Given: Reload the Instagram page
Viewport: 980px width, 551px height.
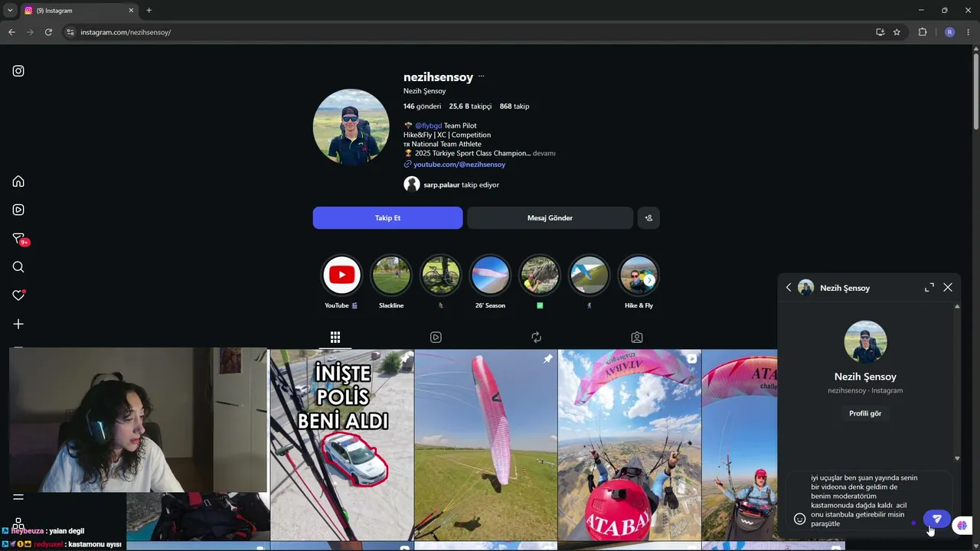Looking at the screenshot, I should 48,32.
